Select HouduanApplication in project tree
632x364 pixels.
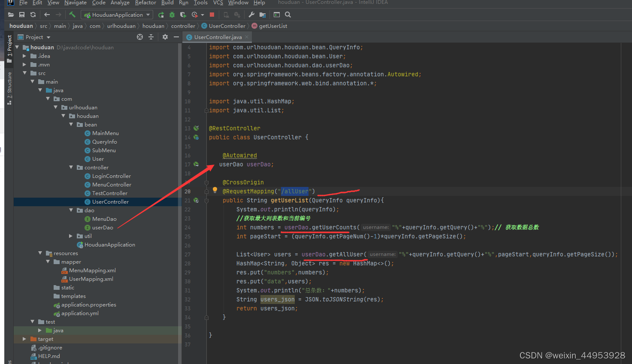click(106, 245)
